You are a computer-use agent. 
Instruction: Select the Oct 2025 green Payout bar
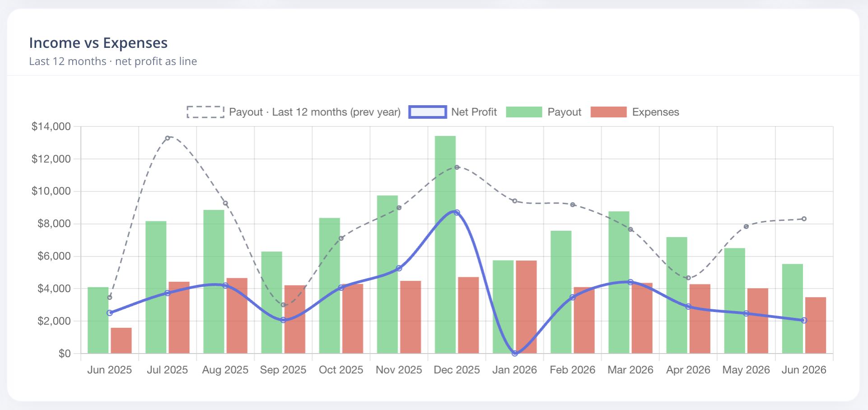click(330, 286)
